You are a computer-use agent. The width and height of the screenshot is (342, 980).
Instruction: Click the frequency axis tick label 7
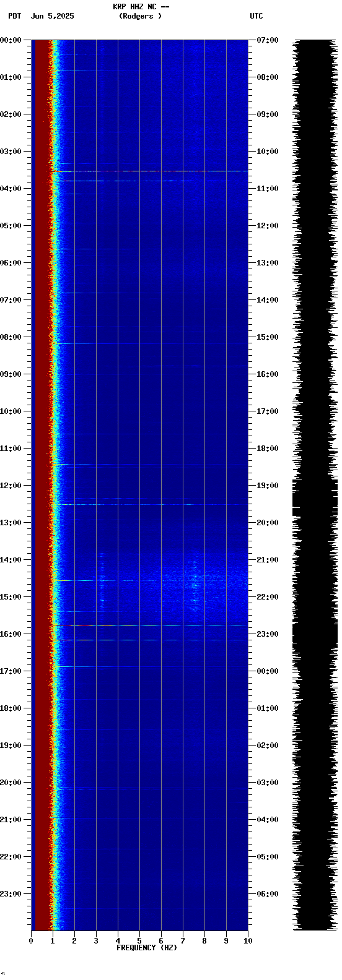[x=183, y=941]
